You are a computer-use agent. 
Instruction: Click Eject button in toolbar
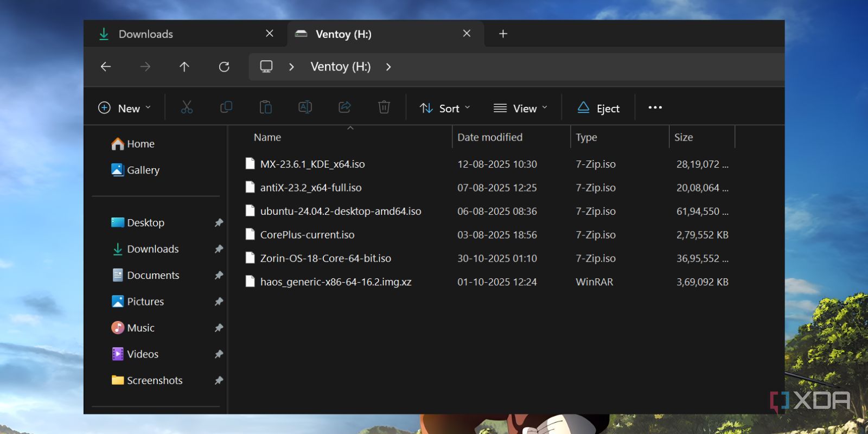tap(598, 108)
